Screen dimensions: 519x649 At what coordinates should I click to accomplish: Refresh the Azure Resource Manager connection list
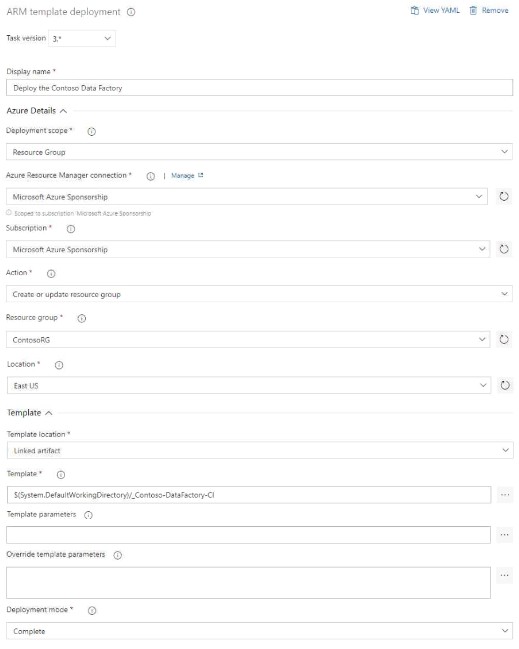click(504, 196)
